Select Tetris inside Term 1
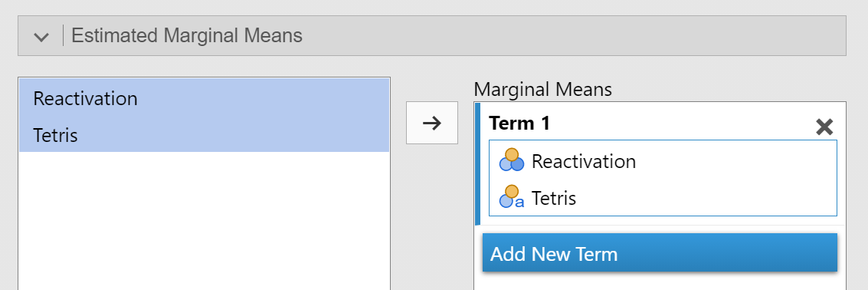The height and width of the screenshot is (290, 868). coord(663,197)
